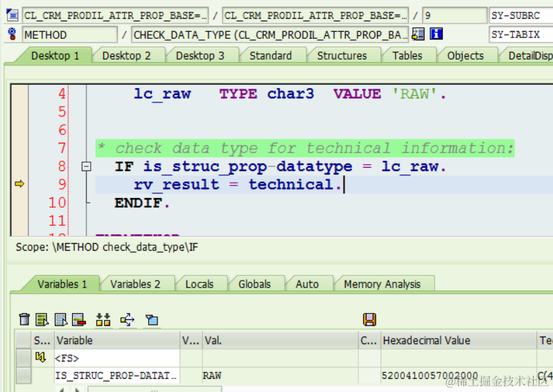The width and height of the screenshot is (553, 392).
Task: Open navigate-to-current-statement icon next to CHECK_DATA_TYPE
Action: pos(419,34)
